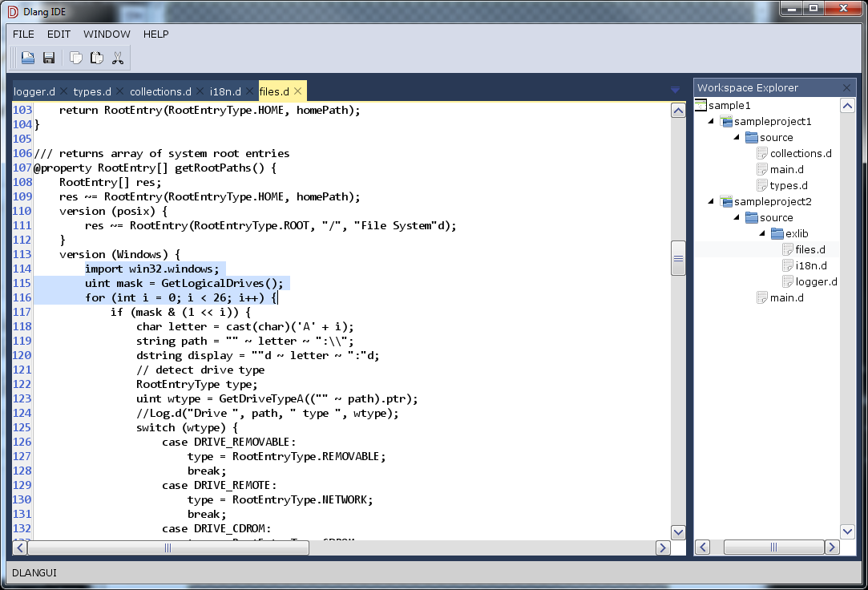Close the logger.d tab

pos(64,91)
